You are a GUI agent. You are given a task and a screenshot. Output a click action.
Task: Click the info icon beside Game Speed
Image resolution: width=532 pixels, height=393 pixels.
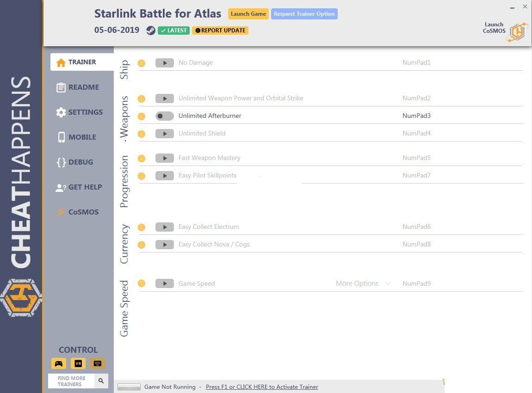tap(142, 283)
